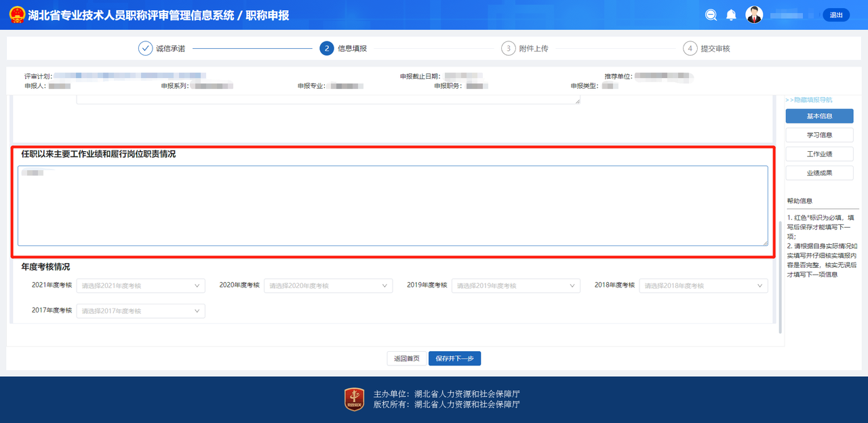Open the 2018年度考核 dropdown
Viewport: 868px width, 423px height.
click(x=703, y=285)
